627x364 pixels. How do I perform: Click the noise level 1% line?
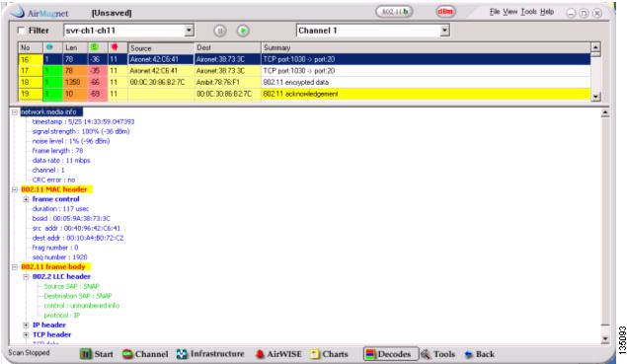[71, 141]
